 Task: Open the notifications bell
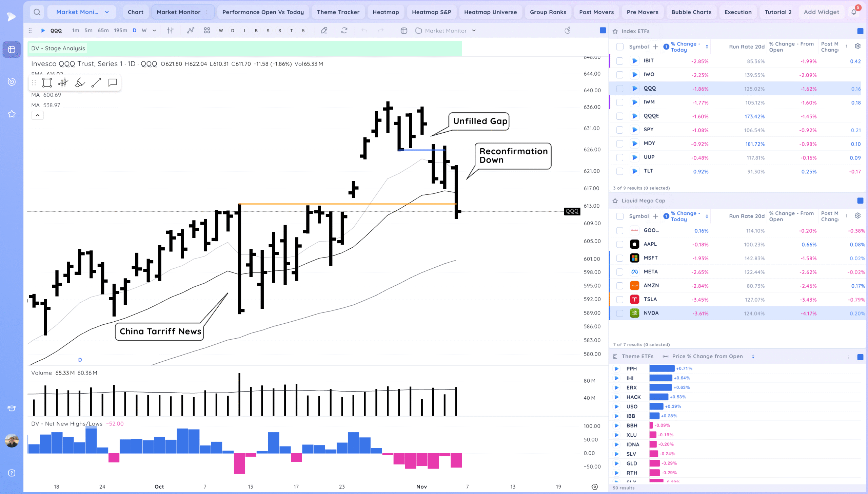click(x=854, y=12)
